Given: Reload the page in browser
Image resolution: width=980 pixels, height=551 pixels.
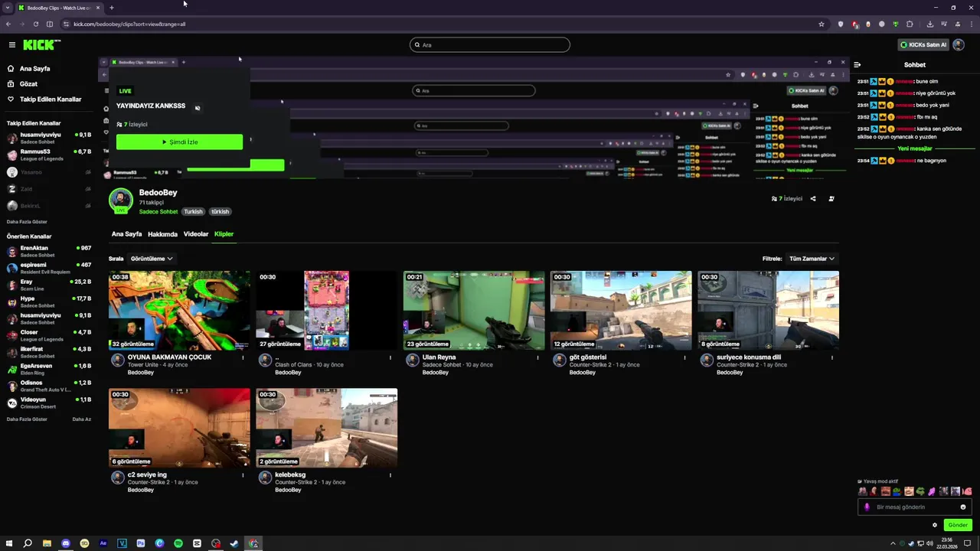Looking at the screenshot, I should tap(35, 24).
